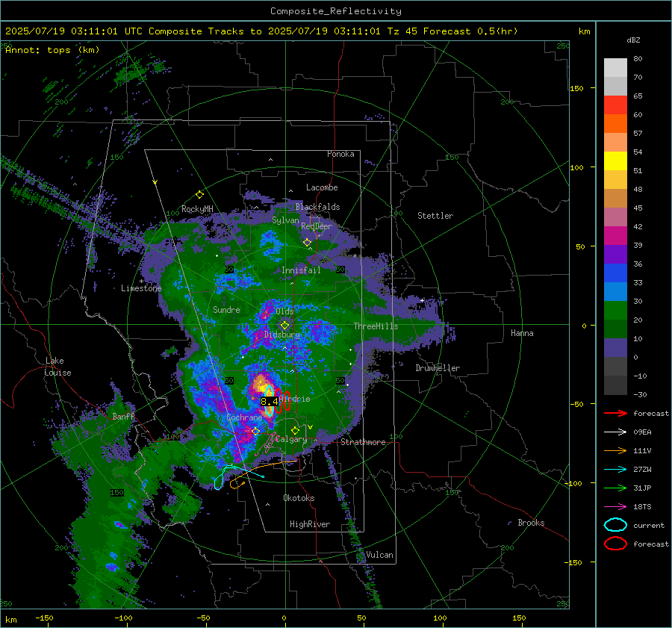This screenshot has width=672, height=628.
Task: Click the red swatch in dBZ scale
Action: click(615, 105)
